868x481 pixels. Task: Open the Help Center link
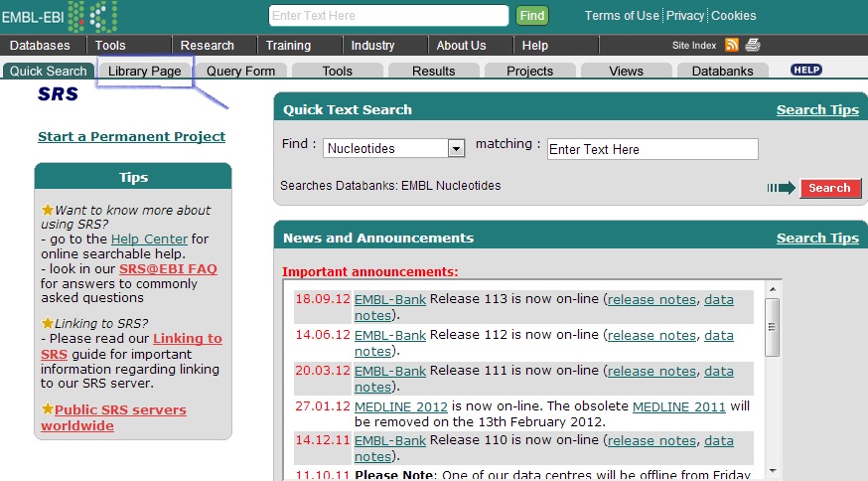[x=149, y=239]
